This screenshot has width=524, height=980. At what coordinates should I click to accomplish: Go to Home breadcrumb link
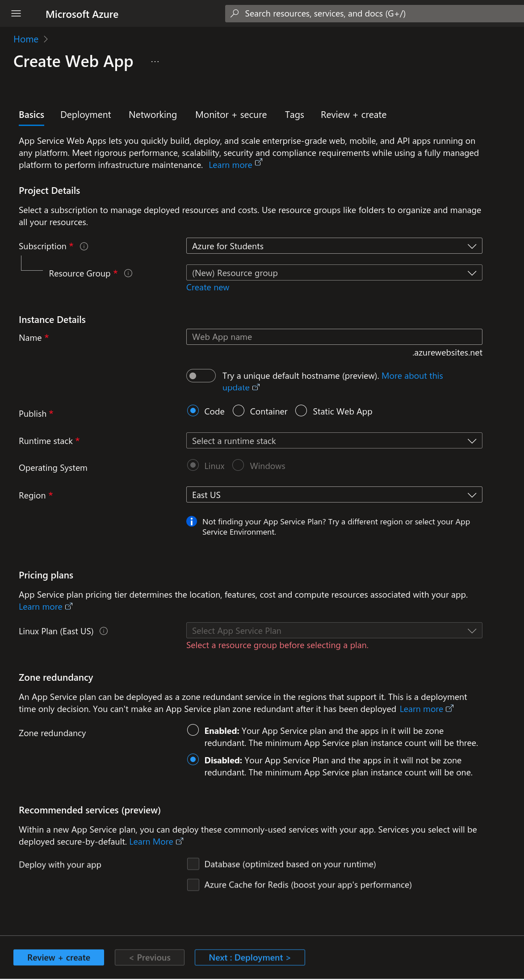coord(26,39)
